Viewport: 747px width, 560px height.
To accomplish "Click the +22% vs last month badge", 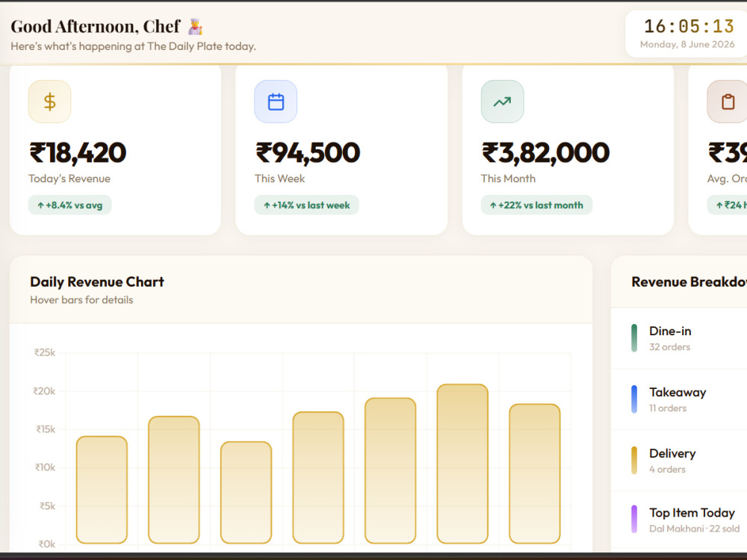I will click(x=536, y=205).
